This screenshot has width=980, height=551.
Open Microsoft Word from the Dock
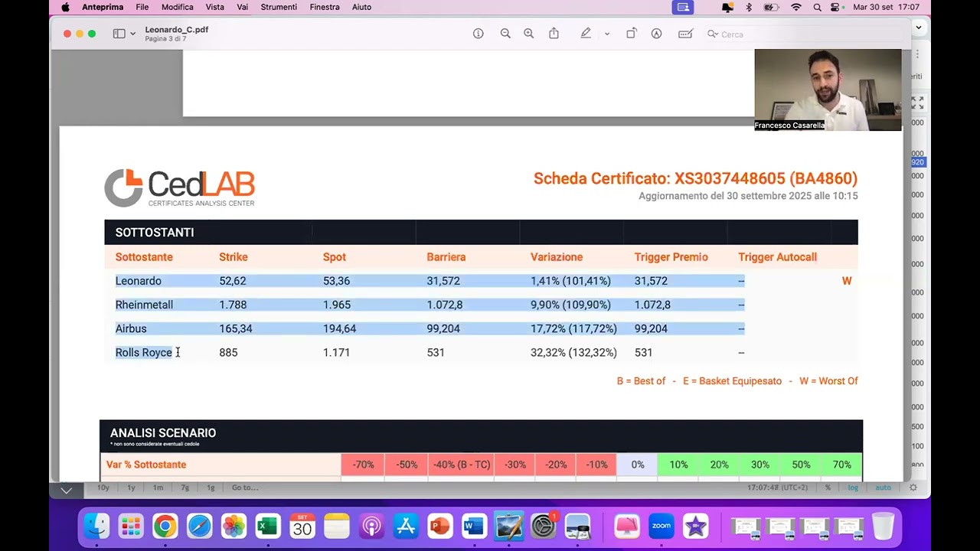[x=474, y=527]
